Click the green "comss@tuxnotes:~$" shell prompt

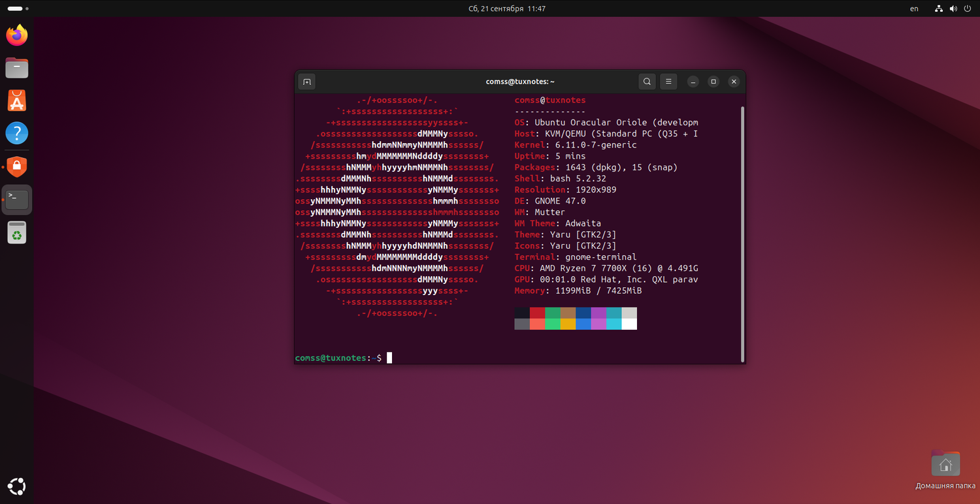point(338,358)
